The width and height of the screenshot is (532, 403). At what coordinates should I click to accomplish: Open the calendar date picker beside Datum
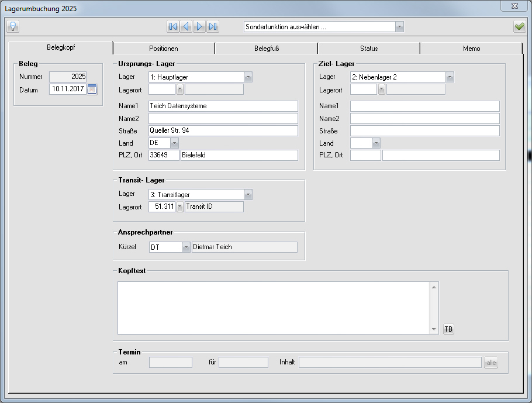click(x=92, y=89)
